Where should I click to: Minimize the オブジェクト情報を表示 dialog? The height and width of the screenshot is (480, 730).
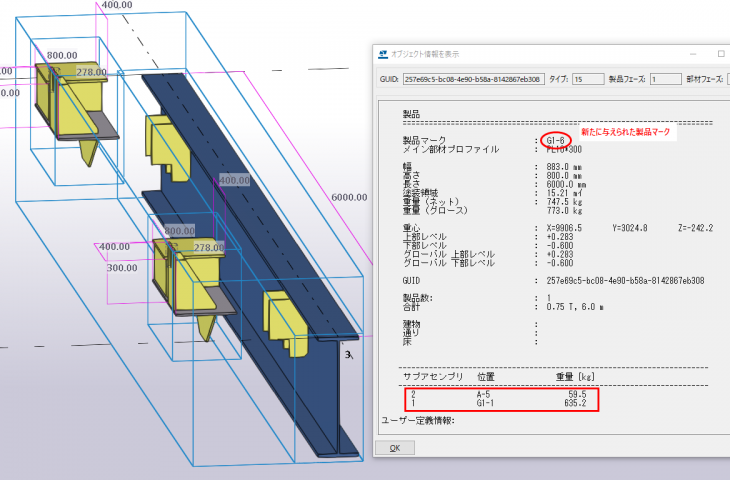pos(693,54)
